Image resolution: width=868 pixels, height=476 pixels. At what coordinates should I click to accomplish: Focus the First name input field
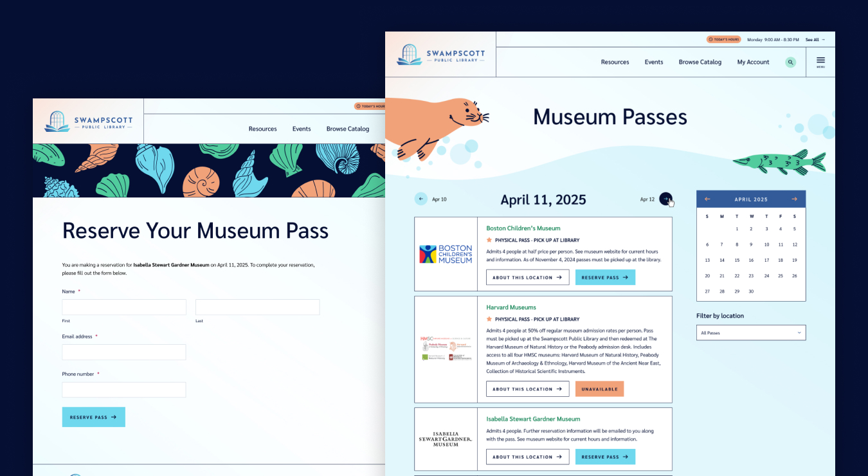point(124,307)
